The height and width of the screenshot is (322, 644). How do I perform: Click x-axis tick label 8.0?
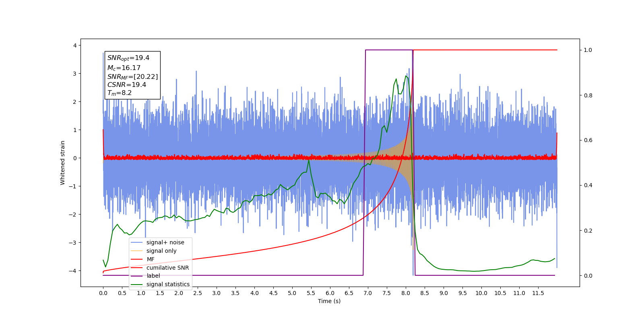coord(406,293)
